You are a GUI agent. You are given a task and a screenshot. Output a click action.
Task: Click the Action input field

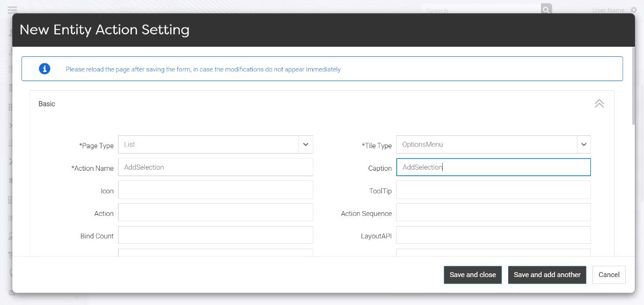pyautogui.click(x=216, y=212)
